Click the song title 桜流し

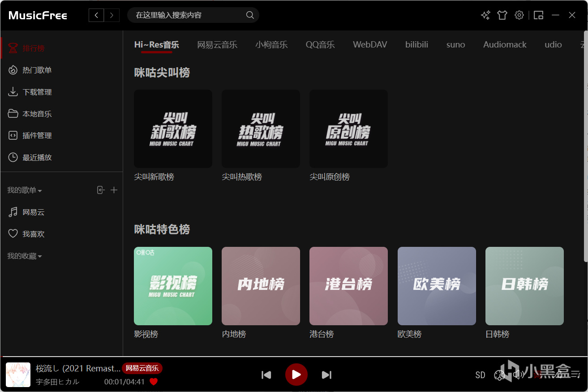click(x=78, y=368)
